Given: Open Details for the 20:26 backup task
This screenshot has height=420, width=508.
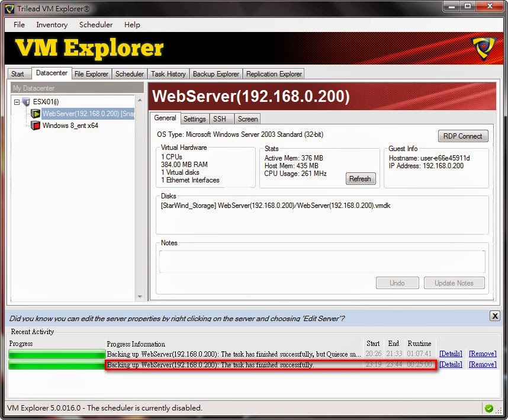Looking at the screenshot, I should (x=451, y=354).
